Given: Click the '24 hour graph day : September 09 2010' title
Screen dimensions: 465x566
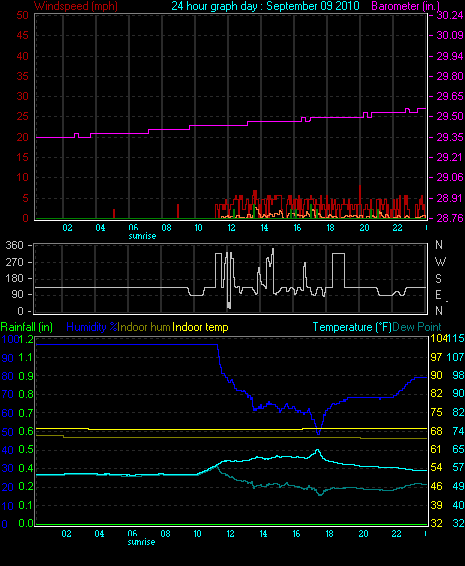Looking at the screenshot, I should click(265, 6).
